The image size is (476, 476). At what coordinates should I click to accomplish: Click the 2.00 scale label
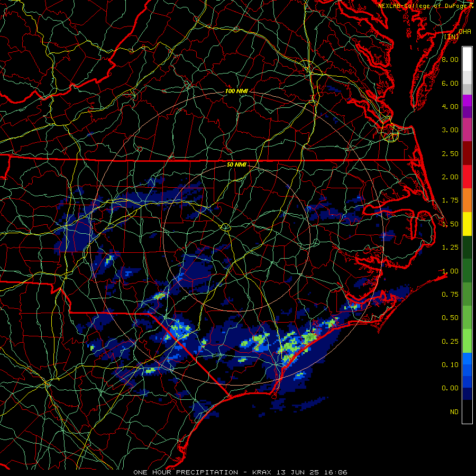450,177
